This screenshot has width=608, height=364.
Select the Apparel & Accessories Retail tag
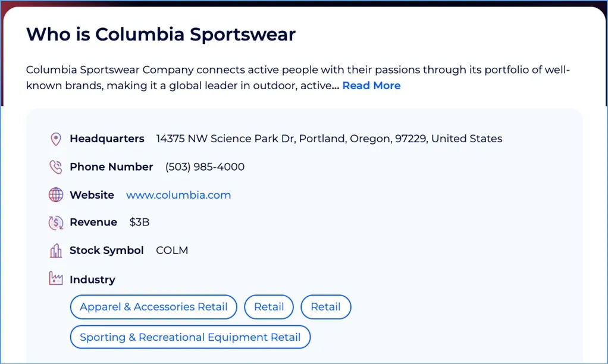pyautogui.click(x=153, y=307)
